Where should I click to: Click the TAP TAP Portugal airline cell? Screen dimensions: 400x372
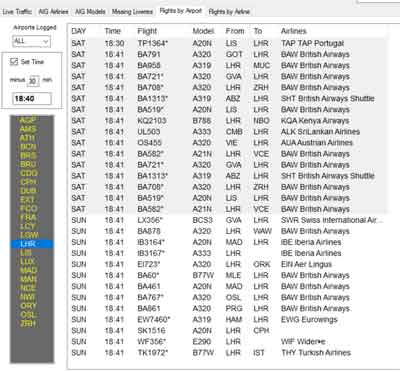click(x=312, y=43)
